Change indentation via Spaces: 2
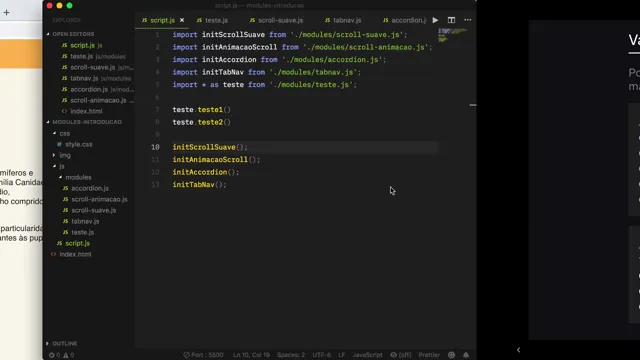 tap(291, 355)
